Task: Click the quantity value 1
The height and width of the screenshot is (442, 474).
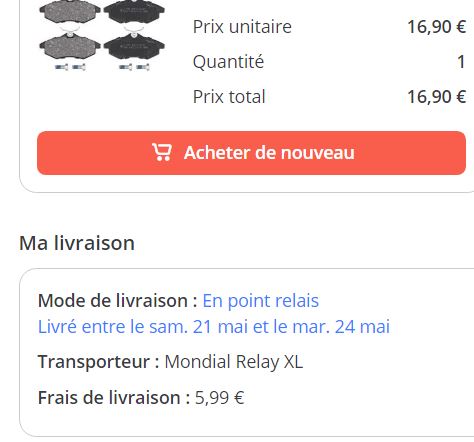Action: (x=461, y=62)
